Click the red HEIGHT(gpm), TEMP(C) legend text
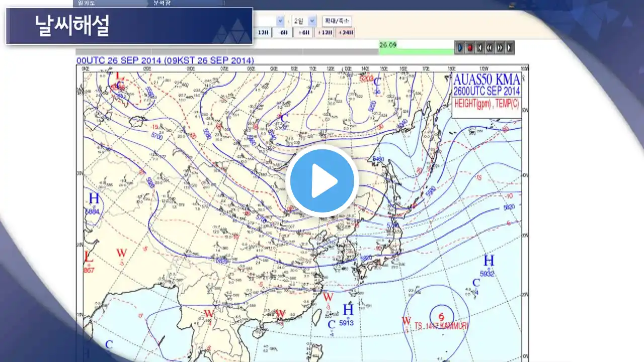This screenshot has width=644, height=362. click(487, 104)
